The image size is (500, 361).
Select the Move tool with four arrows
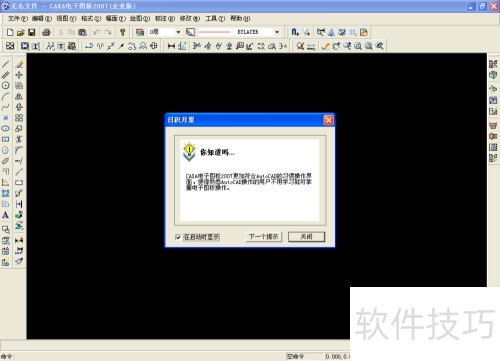click(x=19, y=75)
